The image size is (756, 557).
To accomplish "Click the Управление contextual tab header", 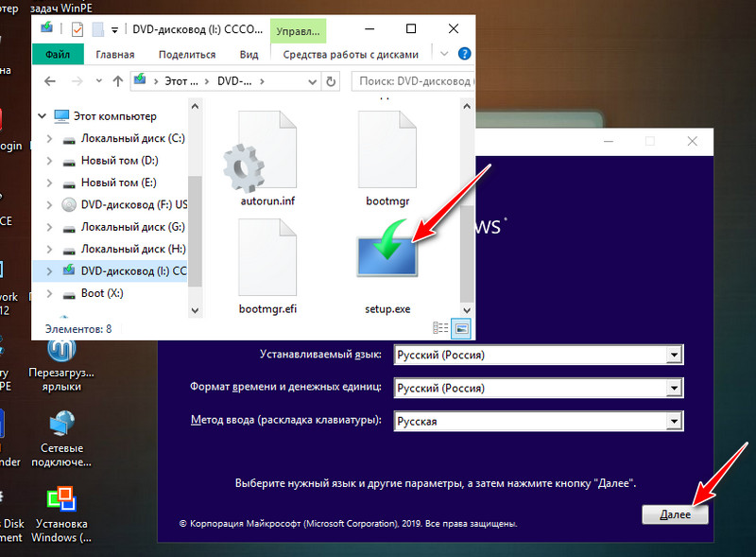I will click(298, 31).
